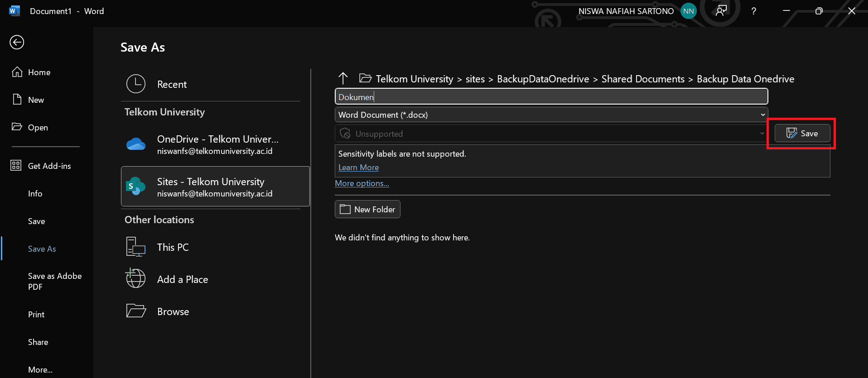The width and height of the screenshot is (868, 378).
Task: Select the OneDrive cloud icon location
Action: pyautogui.click(x=136, y=144)
